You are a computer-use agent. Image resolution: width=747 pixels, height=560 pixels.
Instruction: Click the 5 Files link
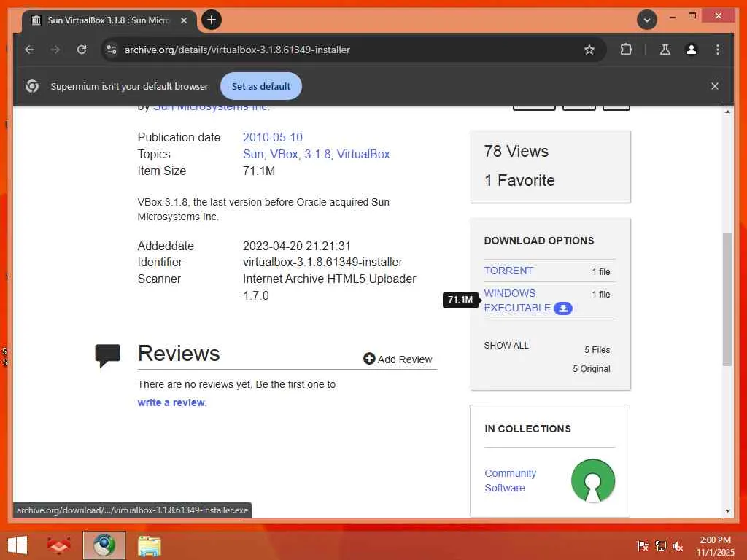click(x=597, y=349)
